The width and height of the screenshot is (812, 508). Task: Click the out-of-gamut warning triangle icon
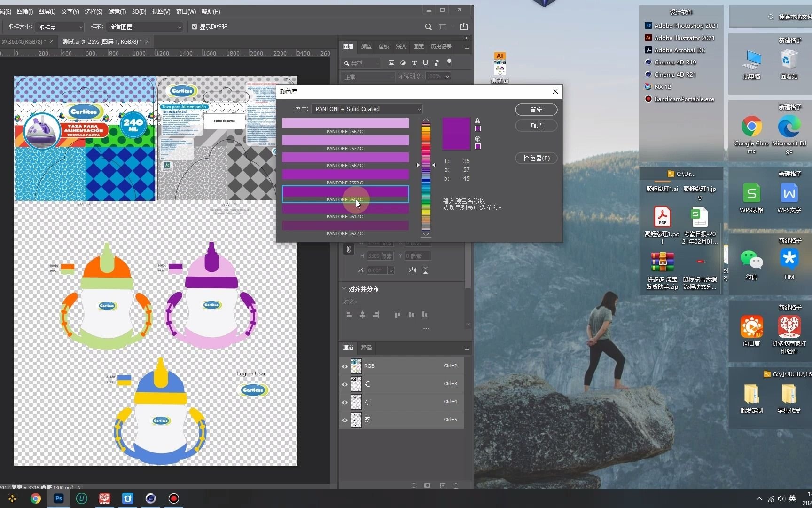[477, 120]
